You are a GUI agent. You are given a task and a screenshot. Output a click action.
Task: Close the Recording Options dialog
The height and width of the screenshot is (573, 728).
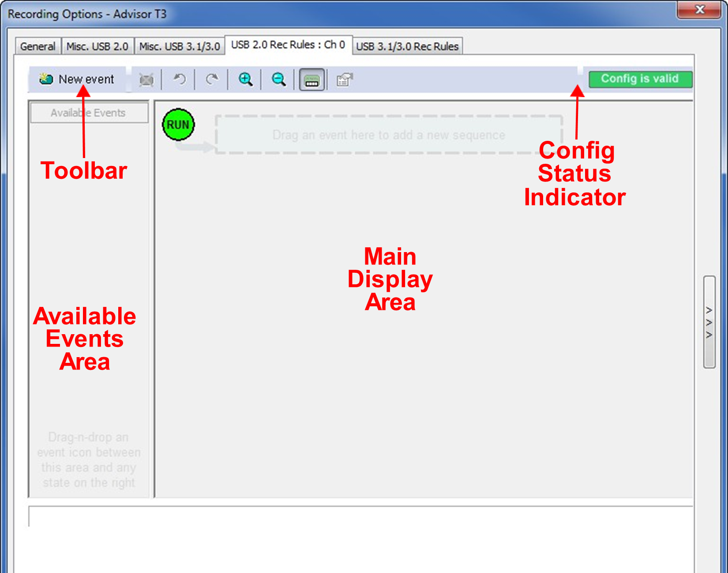(699, 10)
